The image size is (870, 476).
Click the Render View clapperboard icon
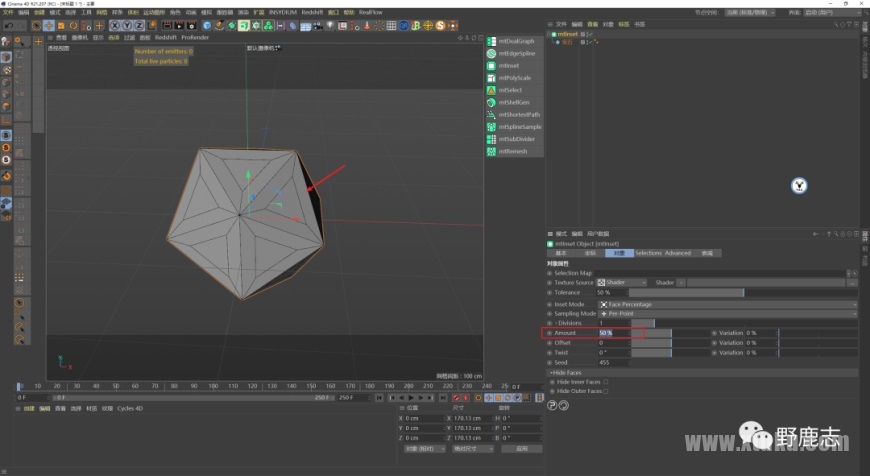pyautogui.click(x=166, y=26)
